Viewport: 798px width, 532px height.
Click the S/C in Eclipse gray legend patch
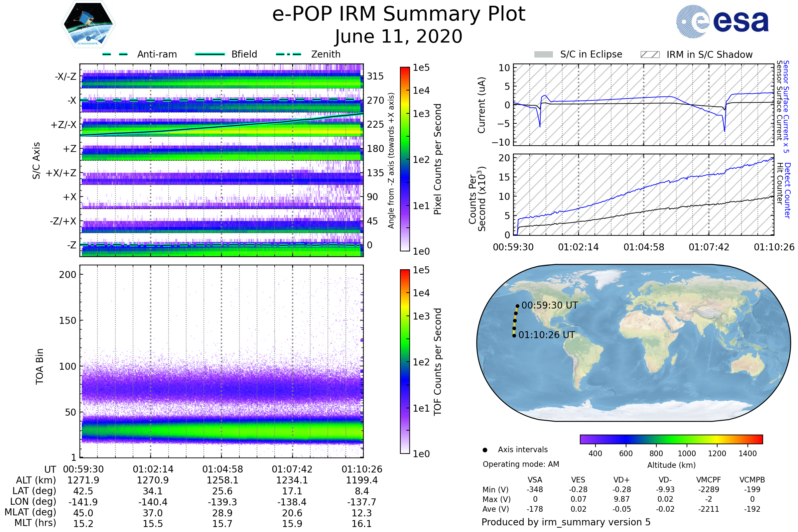pyautogui.click(x=543, y=55)
